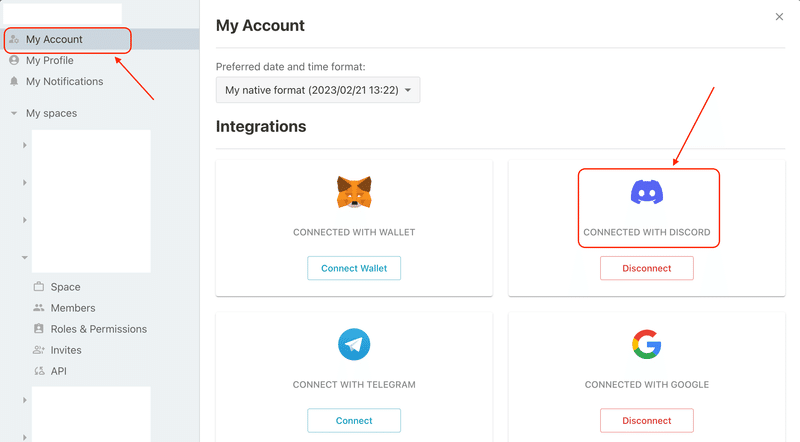Image resolution: width=800 pixels, height=442 pixels.
Task: Click the My Profile avatar icon
Action: 14,60
